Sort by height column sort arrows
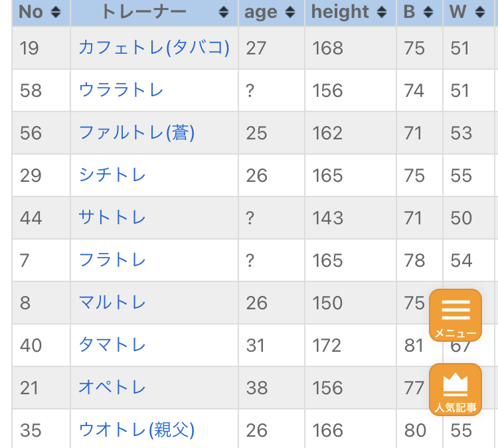Viewport: 498px width, 448px height. pos(381,12)
